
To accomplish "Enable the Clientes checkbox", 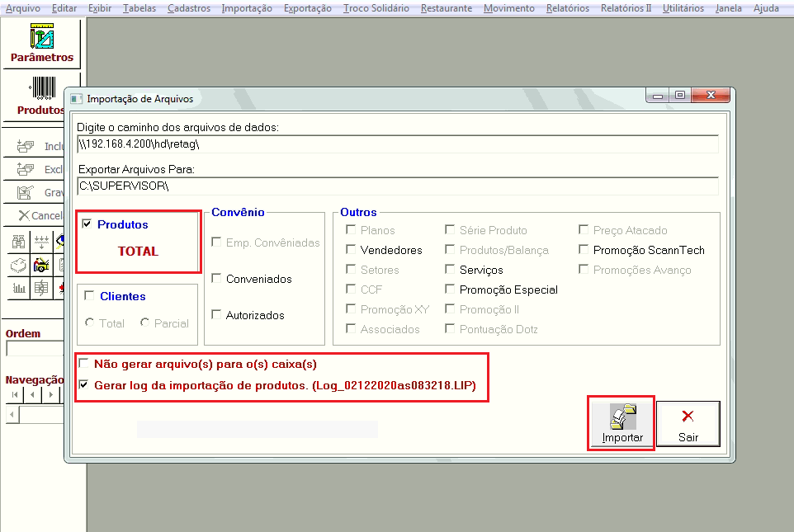I will [89, 296].
